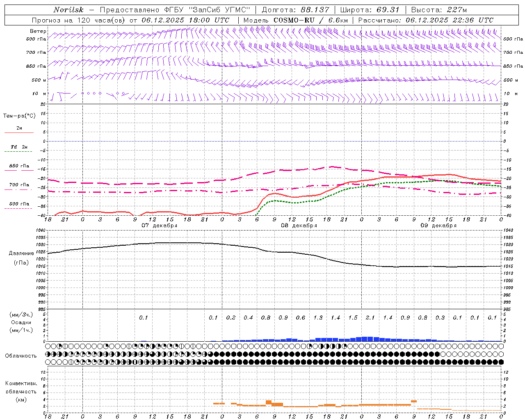The height and width of the screenshot is (420, 525).
Task: Click the Конвективн. облачность label
Action: coord(21,388)
